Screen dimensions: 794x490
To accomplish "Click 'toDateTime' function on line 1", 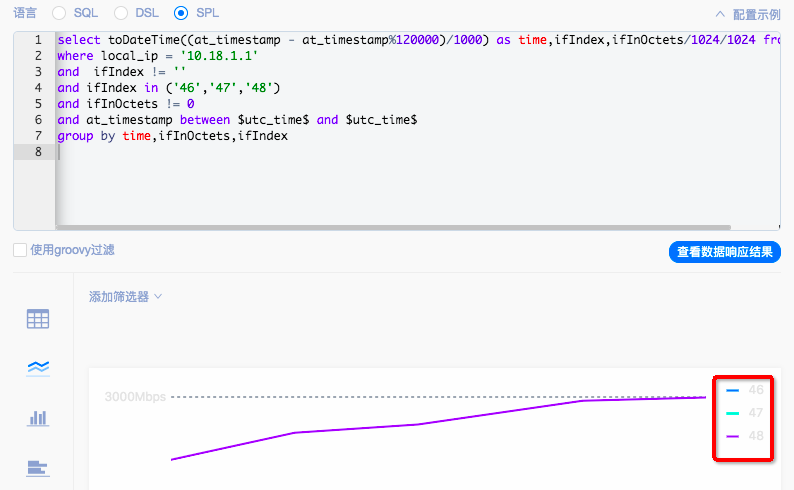I will (x=144, y=40).
